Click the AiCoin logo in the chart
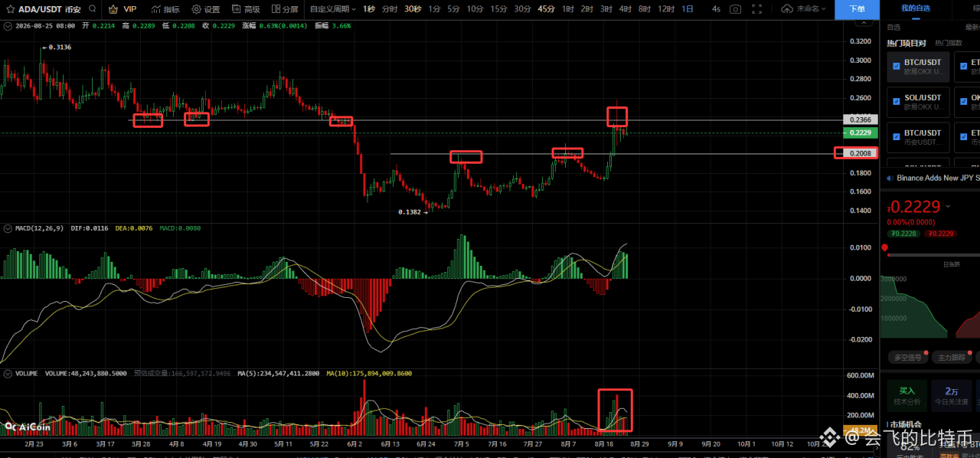 26,427
